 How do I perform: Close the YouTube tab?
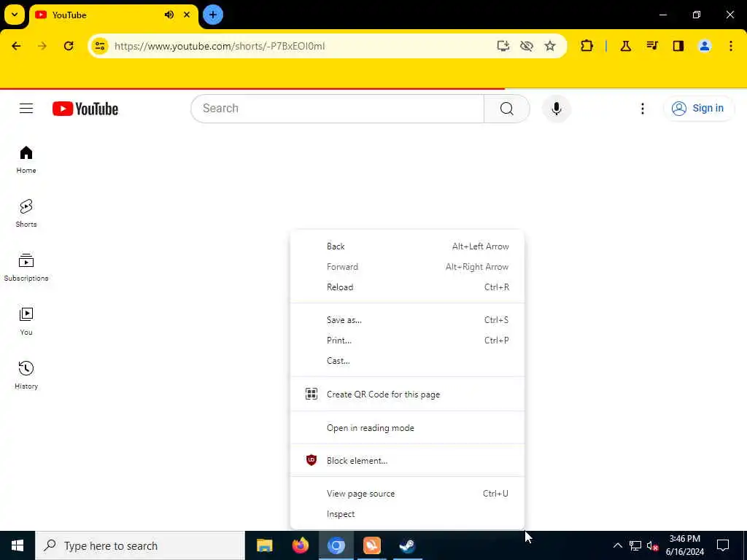click(187, 15)
